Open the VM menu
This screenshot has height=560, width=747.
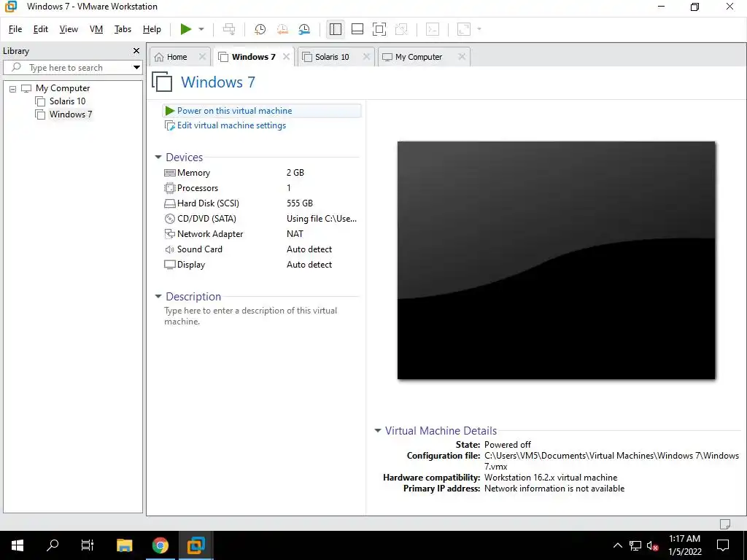tap(96, 29)
